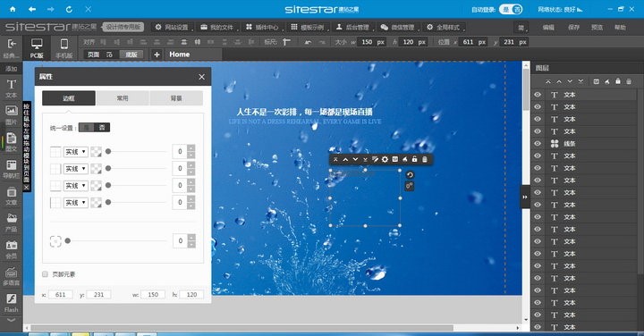The height and width of the screenshot is (336, 644).
Task: Click the first border row's color swatch
Action: (x=96, y=152)
